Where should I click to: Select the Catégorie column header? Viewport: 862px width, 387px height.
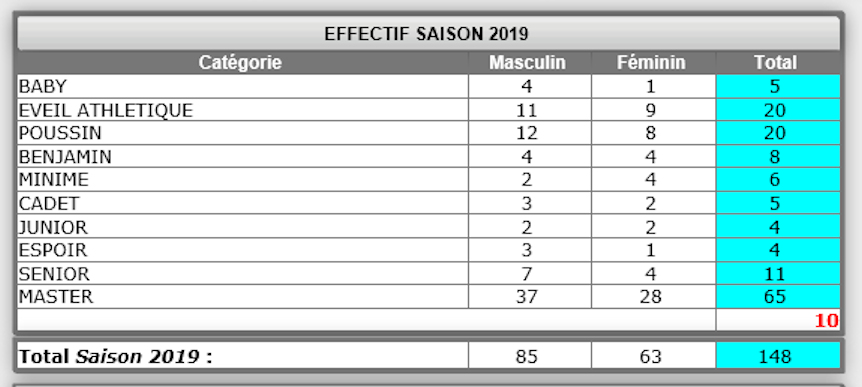[242, 63]
